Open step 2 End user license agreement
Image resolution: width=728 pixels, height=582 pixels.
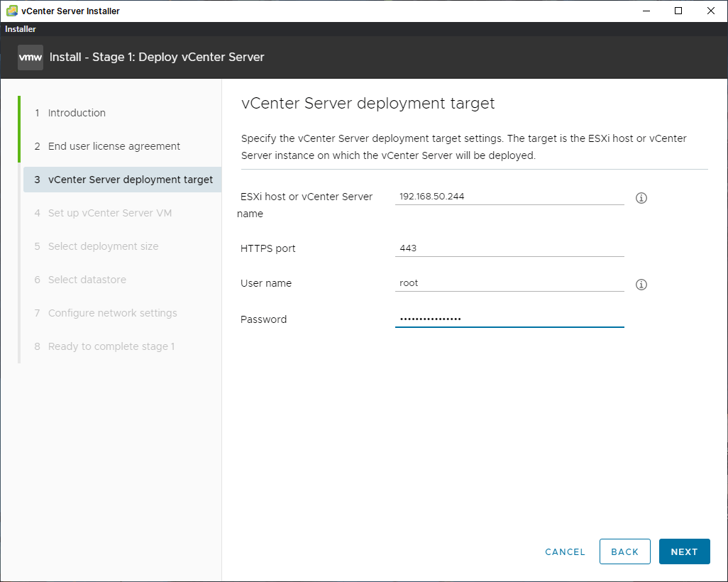point(114,146)
